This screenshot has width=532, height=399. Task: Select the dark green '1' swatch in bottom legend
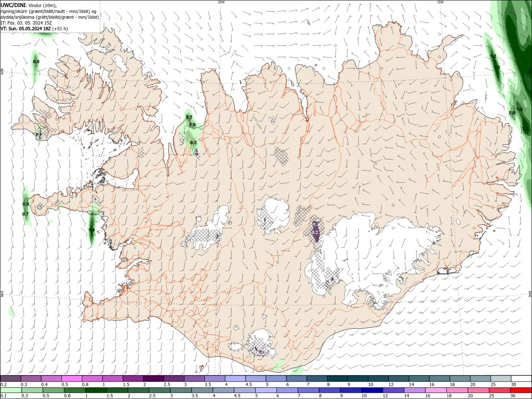click(x=96, y=390)
